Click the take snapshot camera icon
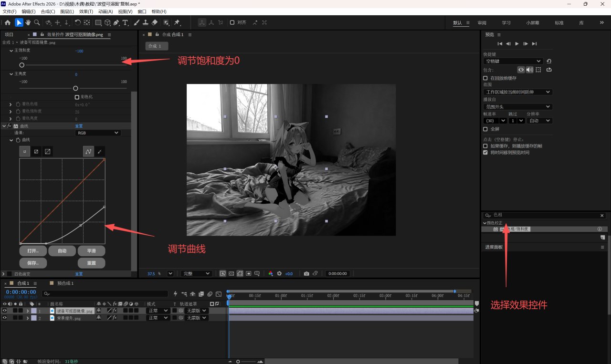Image resolution: width=611 pixels, height=364 pixels. [x=306, y=274]
